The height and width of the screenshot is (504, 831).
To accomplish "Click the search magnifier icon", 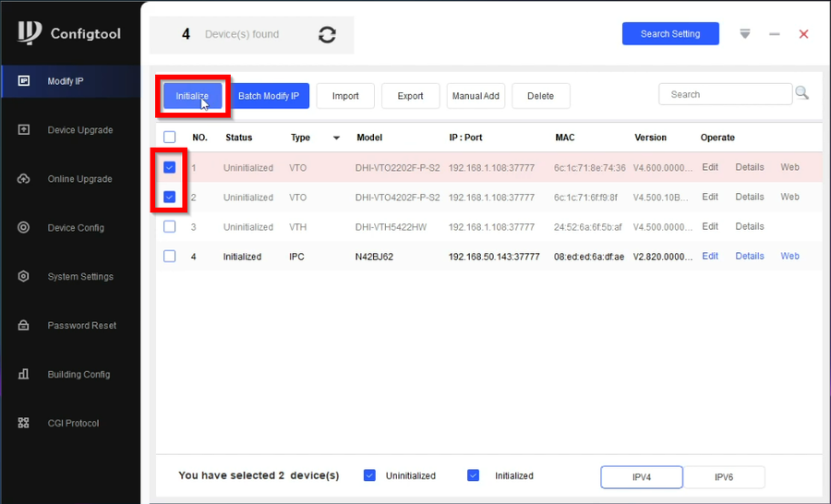I will (801, 93).
